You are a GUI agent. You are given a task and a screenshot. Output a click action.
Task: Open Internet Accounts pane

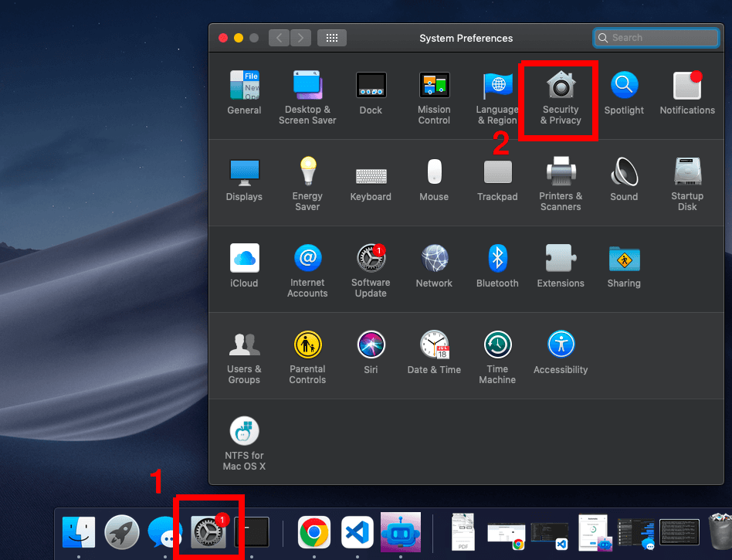coord(307,270)
